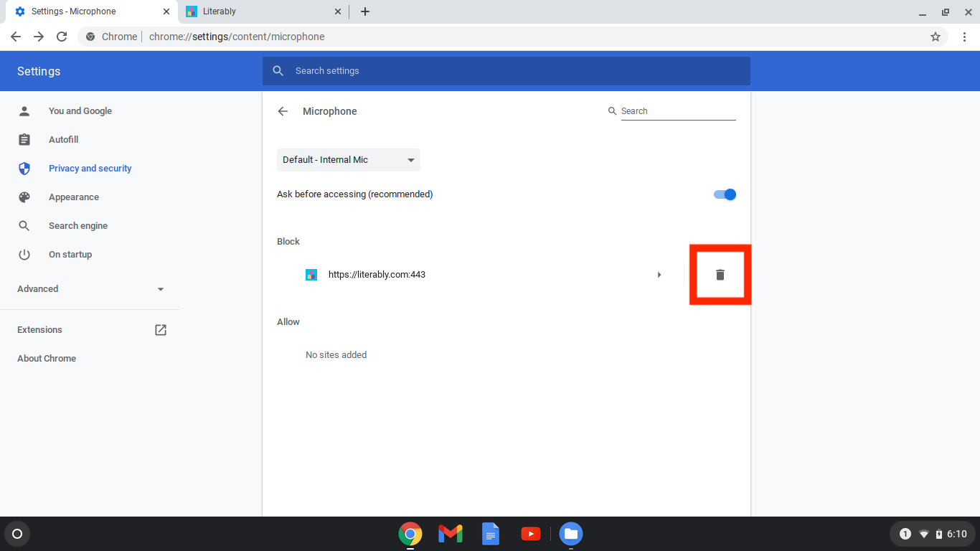Open YouTube from the shelf

(x=531, y=534)
